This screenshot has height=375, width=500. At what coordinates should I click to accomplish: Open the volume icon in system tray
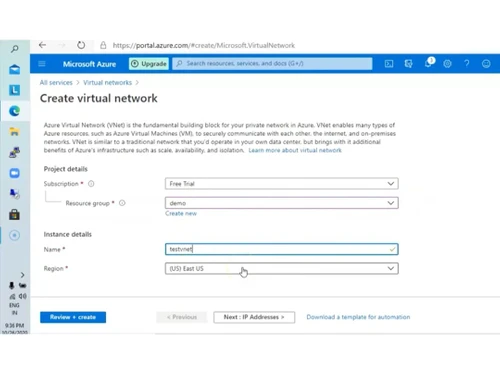tap(23, 296)
